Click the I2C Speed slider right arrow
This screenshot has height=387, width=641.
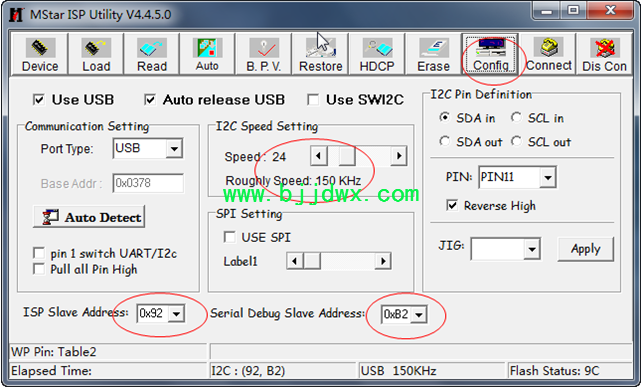tap(399, 156)
